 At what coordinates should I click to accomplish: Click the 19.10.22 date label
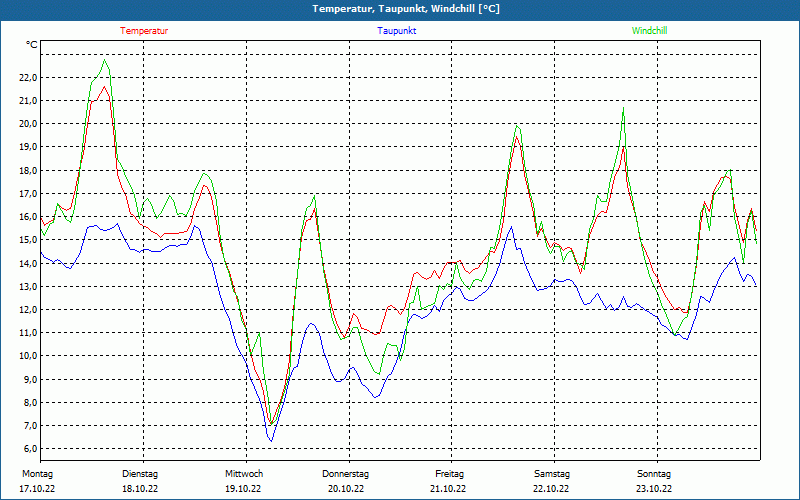click(243, 489)
